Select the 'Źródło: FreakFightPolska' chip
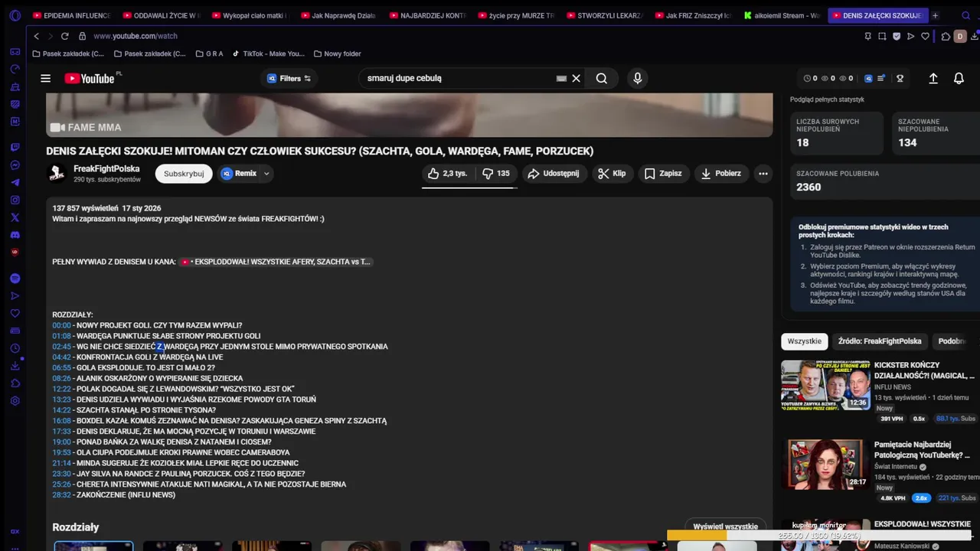 pos(880,341)
